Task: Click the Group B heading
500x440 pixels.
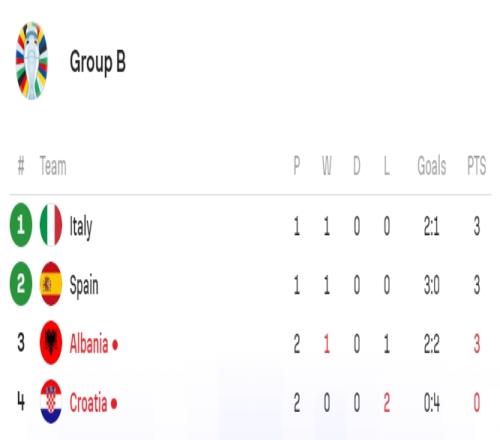Action: point(98,62)
